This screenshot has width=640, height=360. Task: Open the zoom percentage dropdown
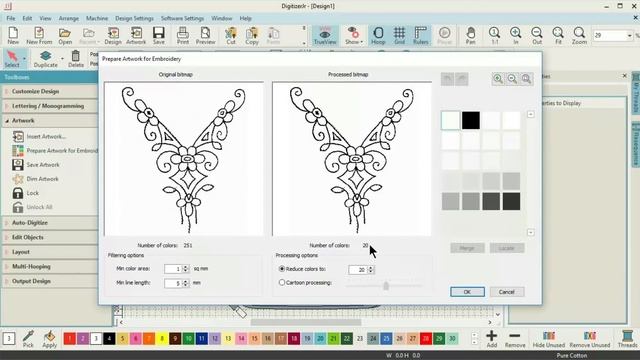coord(629,36)
